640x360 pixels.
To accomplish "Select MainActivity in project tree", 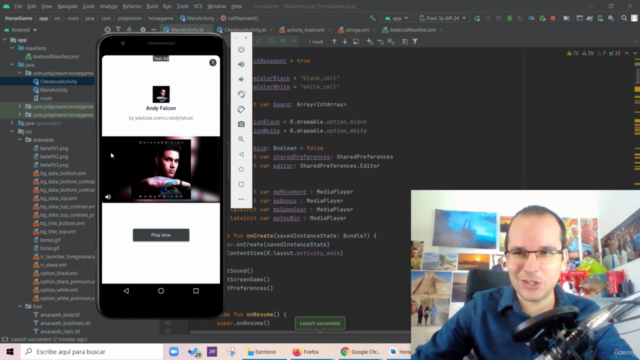I will point(53,90).
